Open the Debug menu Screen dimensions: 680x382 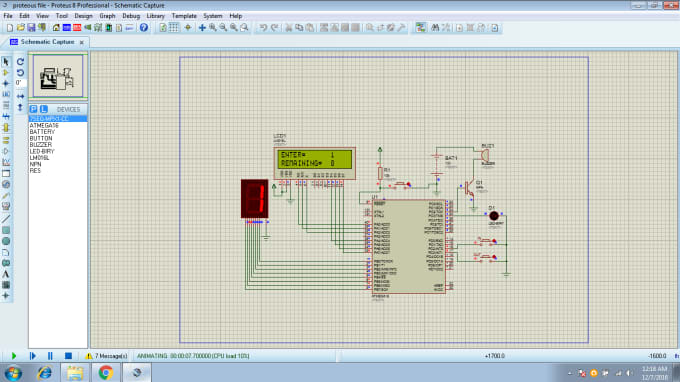[131, 16]
